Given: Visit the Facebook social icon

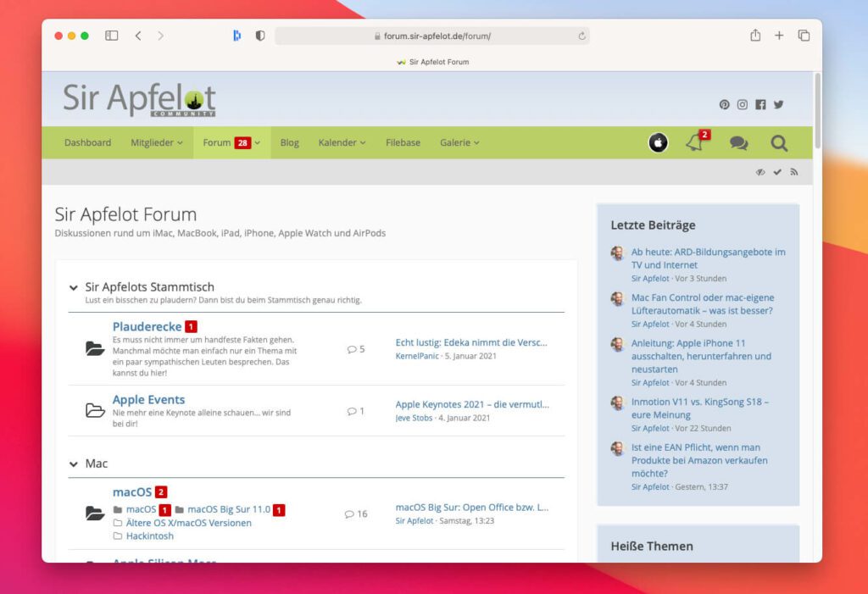Looking at the screenshot, I should tap(760, 104).
